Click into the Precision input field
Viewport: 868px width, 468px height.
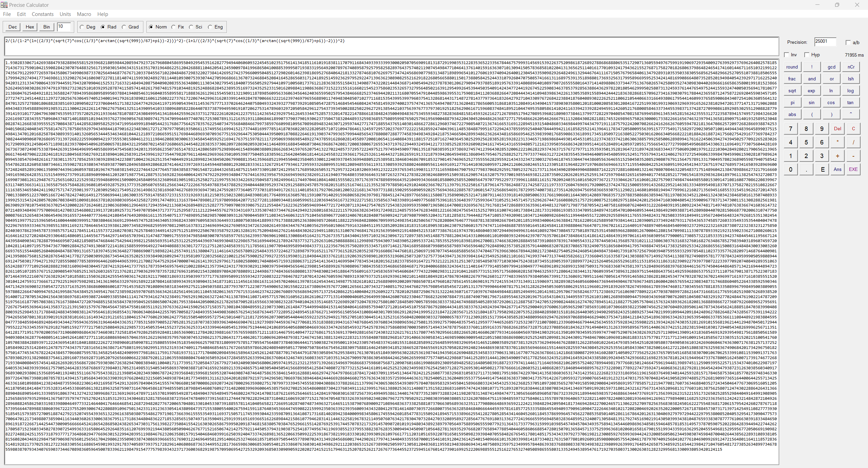pos(825,42)
